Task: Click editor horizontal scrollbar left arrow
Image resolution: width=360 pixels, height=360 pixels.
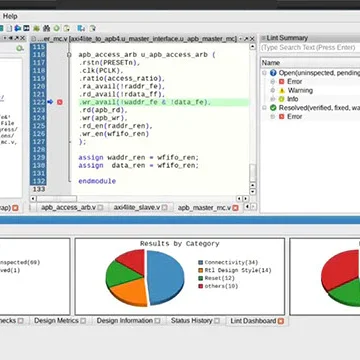Action: pyautogui.click(x=33, y=199)
